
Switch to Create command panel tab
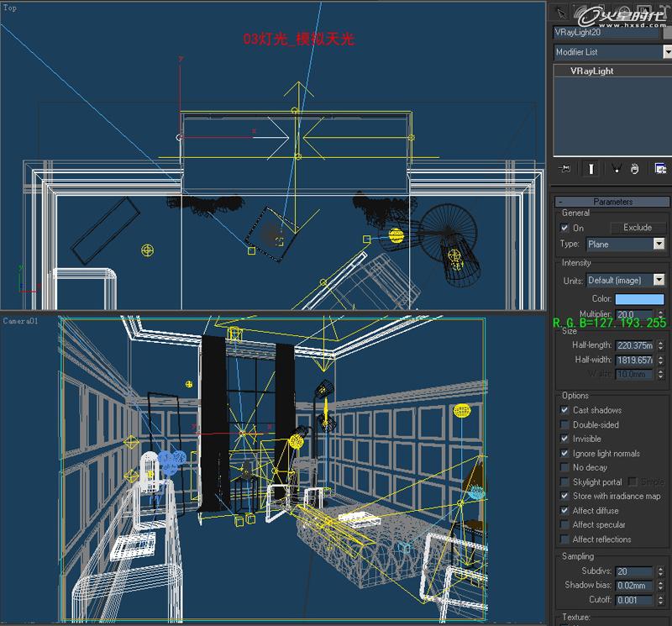click(x=560, y=13)
